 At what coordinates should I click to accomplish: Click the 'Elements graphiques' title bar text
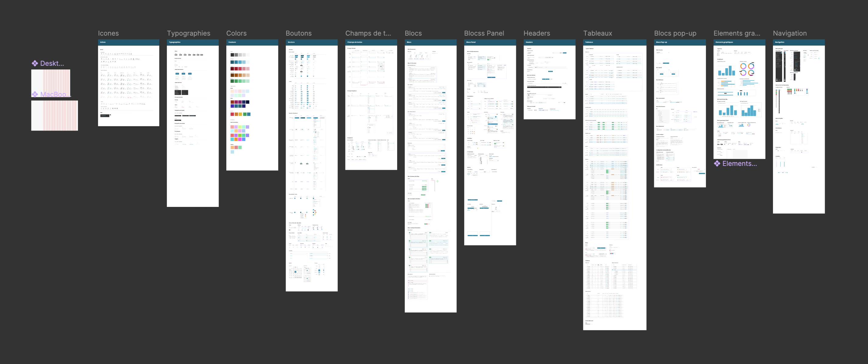tap(724, 42)
